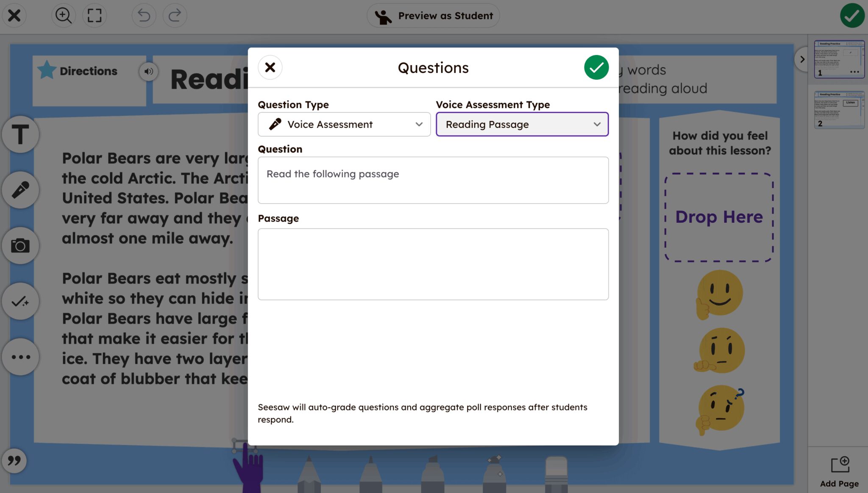
Task: Open the camera tool
Action: click(x=20, y=245)
